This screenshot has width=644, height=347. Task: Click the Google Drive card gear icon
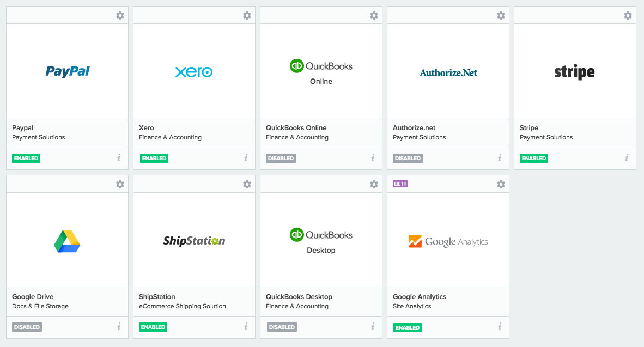point(120,184)
